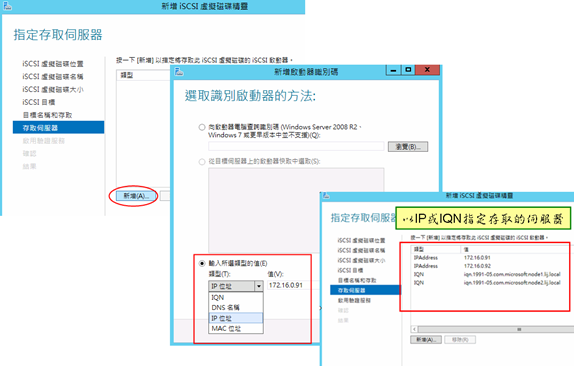The height and width of the screenshot is (366, 574).
Task: Choose DNS 名稱 from the type dropdown list
Action: click(x=236, y=307)
